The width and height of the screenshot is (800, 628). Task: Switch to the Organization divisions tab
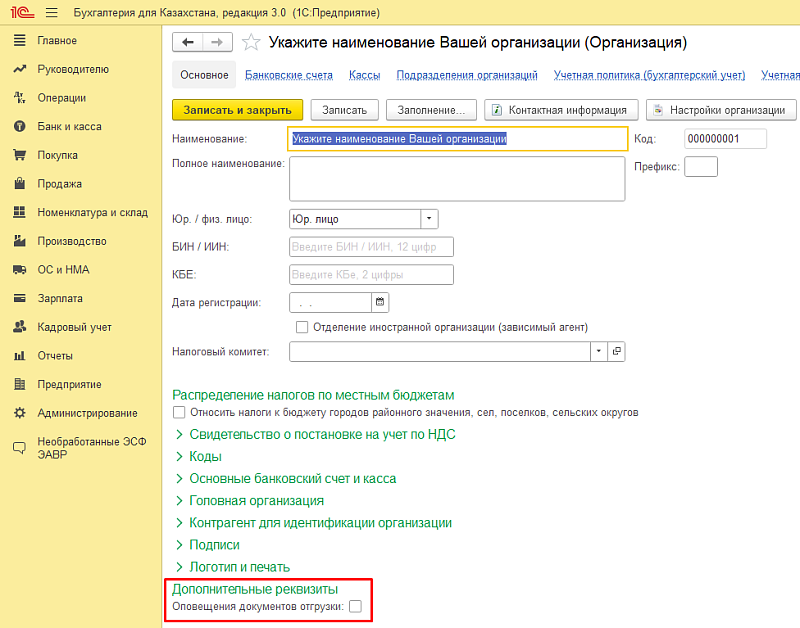(x=467, y=75)
